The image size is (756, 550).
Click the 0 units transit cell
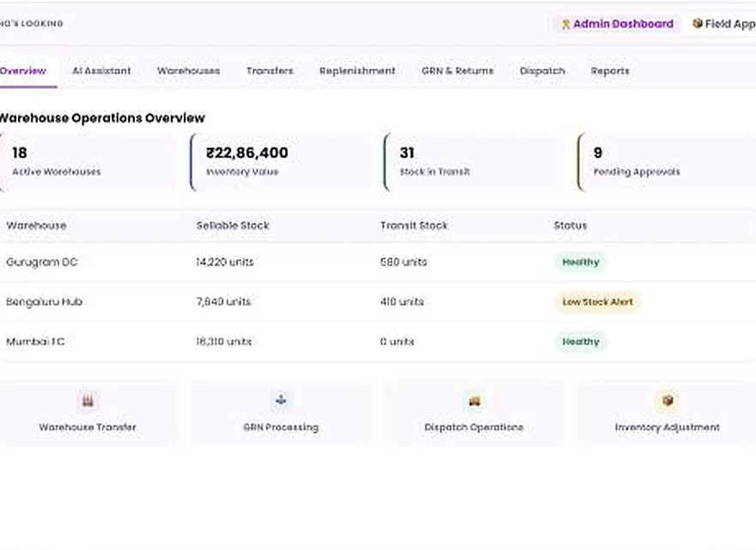point(397,341)
